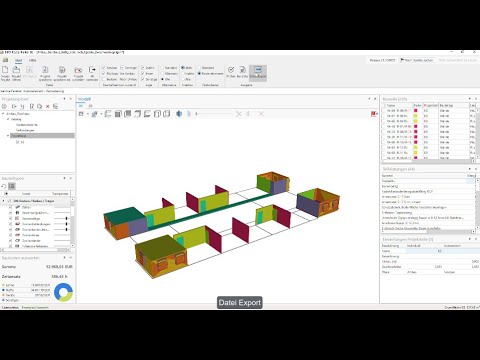Run the Prüfen check icon
The height and width of the screenshot is (360, 480).
231,72
